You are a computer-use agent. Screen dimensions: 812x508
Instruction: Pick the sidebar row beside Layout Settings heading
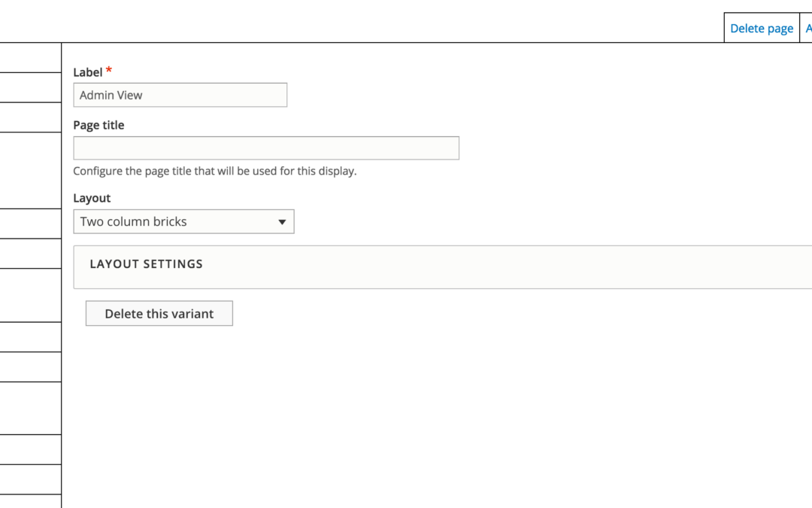(30, 254)
